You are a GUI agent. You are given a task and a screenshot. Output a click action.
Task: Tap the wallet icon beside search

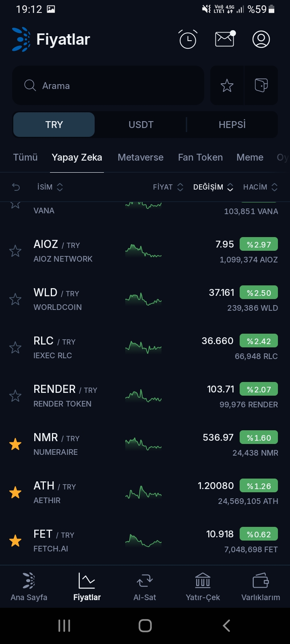point(261,85)
